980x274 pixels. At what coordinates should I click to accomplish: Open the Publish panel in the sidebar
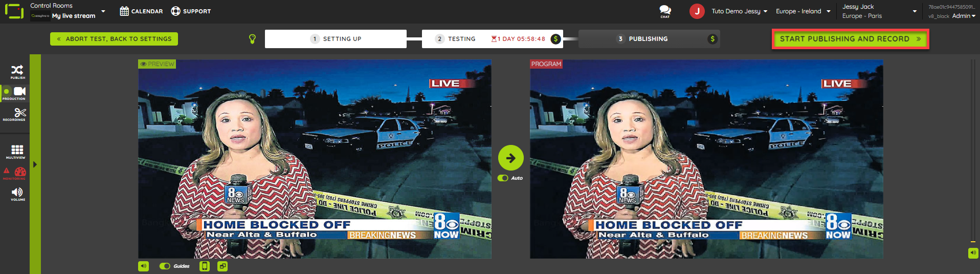click(x=17, y=72)
